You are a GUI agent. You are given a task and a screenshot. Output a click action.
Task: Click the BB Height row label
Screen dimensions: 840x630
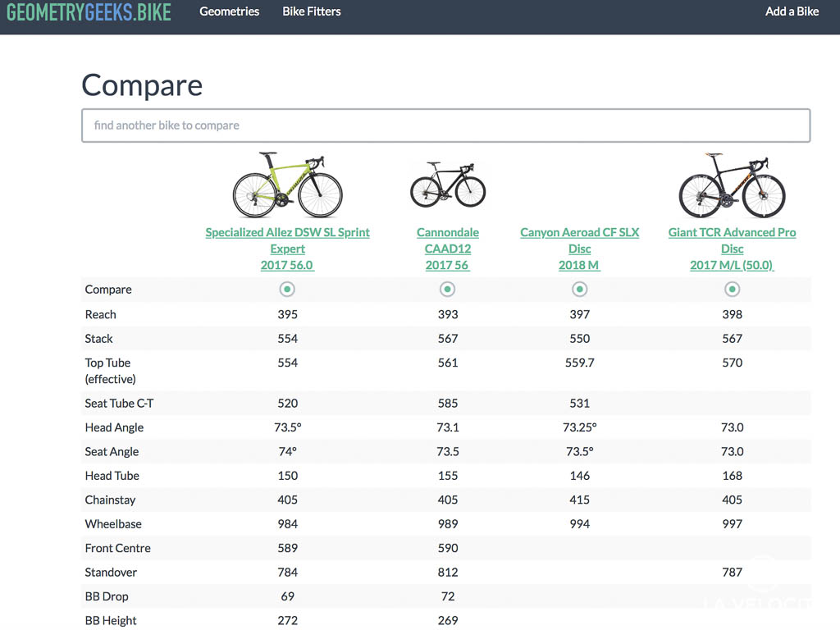[111, 620]
